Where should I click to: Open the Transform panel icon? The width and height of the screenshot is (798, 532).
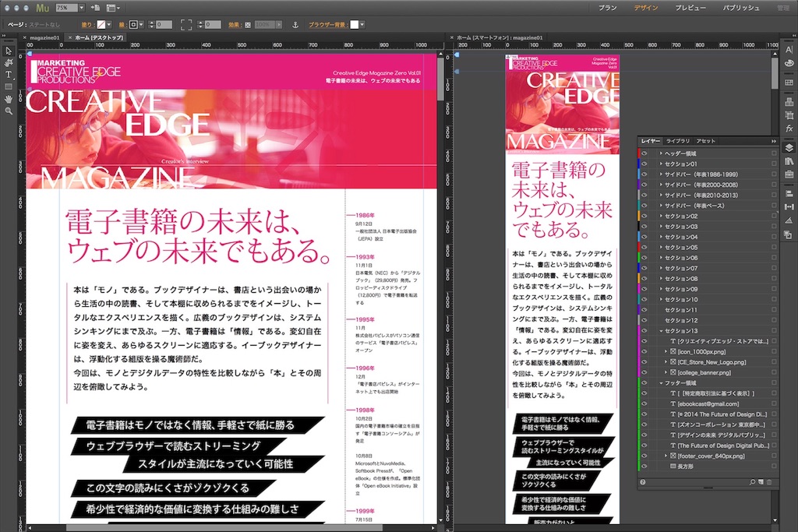tap(789, 220)
